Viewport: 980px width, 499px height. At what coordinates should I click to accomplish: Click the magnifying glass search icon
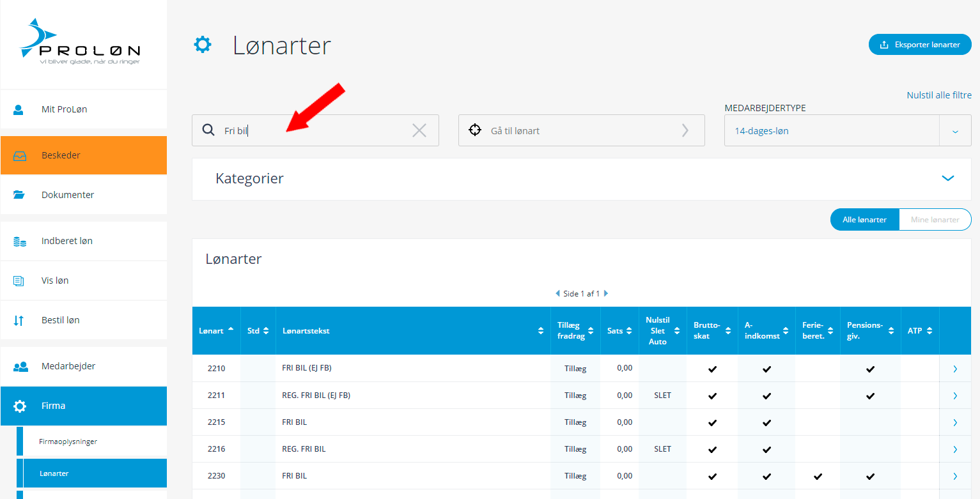click(208, 130)
